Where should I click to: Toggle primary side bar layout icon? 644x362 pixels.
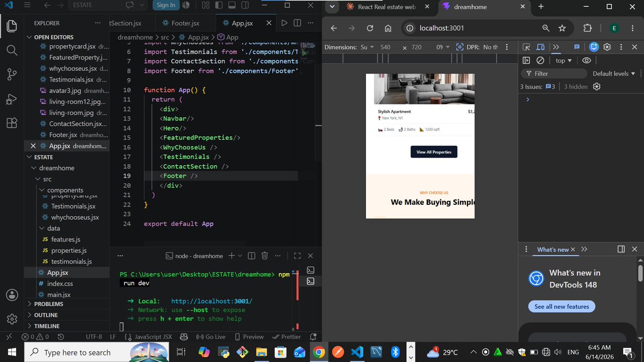(x=218, y=5)
